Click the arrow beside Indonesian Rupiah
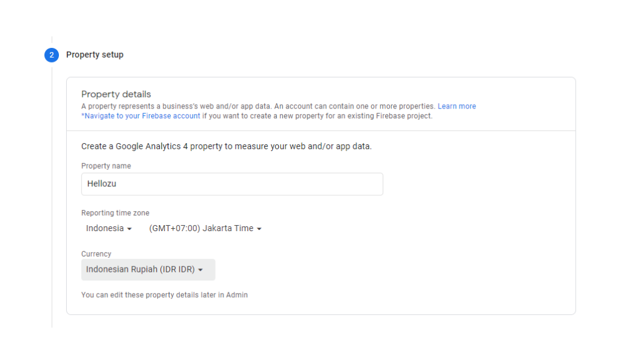Viewport: 622px width, 364px height. coord(200,271)
